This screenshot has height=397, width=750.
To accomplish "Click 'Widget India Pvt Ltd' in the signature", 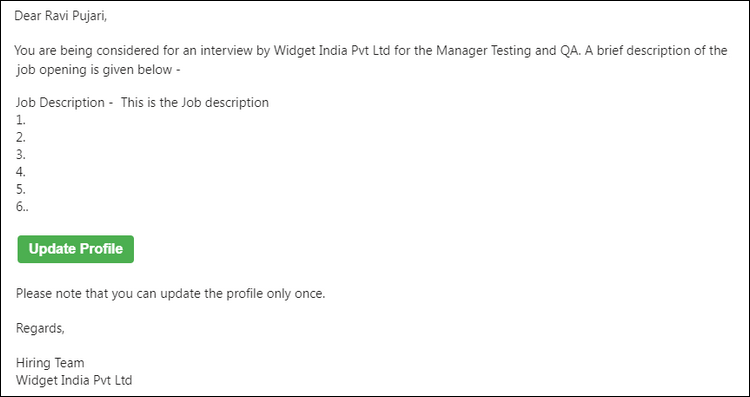I will [x=74, y=381].
